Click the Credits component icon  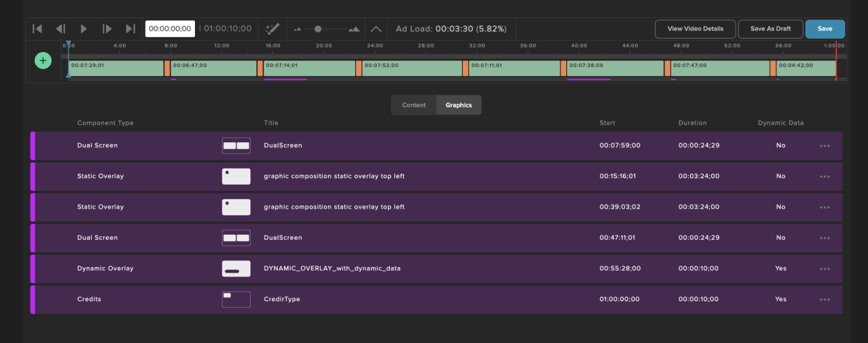236,300
